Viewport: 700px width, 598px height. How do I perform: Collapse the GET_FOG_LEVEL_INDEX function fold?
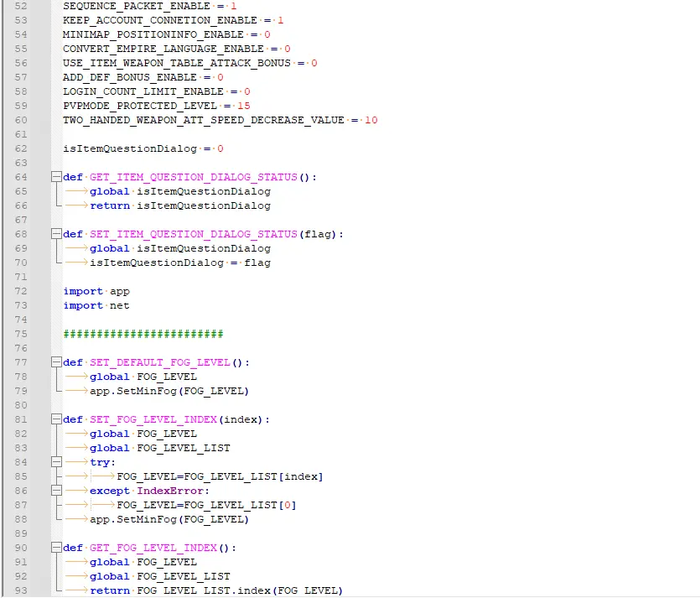[x=55, y=548]
